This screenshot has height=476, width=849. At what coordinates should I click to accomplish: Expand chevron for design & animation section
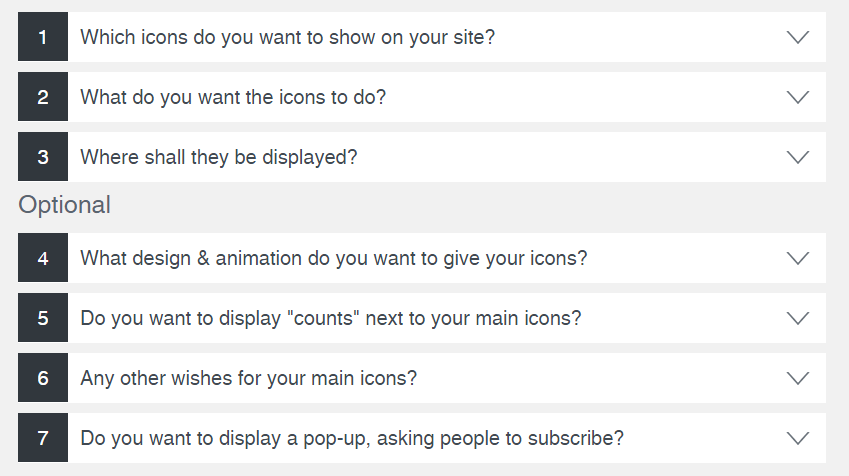(x=797, y=258)
